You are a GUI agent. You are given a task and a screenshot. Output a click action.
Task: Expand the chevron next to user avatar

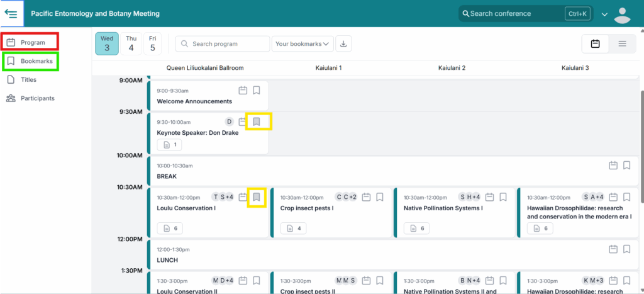tap(604, 14)
